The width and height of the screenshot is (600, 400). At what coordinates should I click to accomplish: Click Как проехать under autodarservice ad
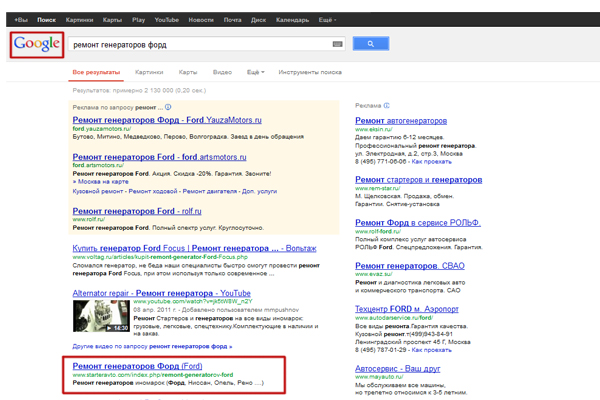point(432,350)
